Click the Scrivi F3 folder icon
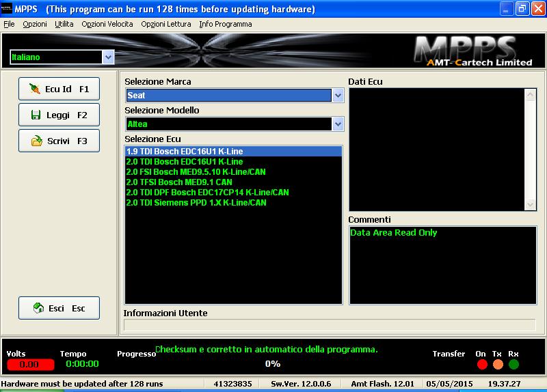The width and height of the screenshot is (547, 392). pyautogui.click(x=36, y=141)
